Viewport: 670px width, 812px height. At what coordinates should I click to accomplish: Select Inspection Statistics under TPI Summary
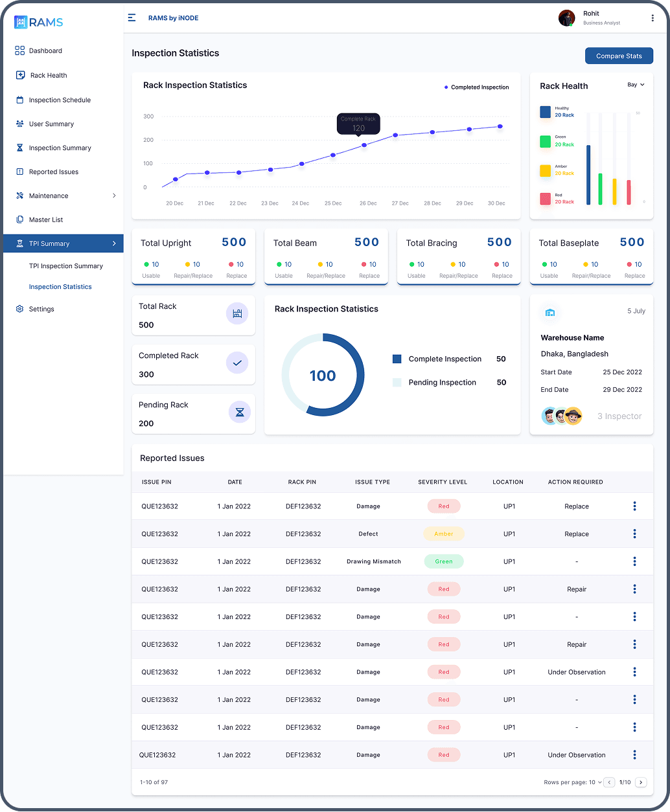(59, 287)
